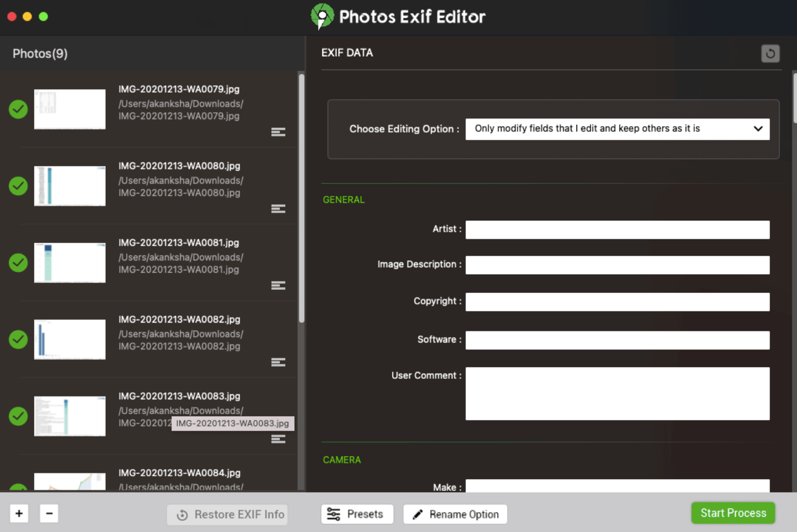797x532 pixels.
Task: Open options menu icon for IMG-20201213-WA0080.jpg
Action: click(278, 209)
